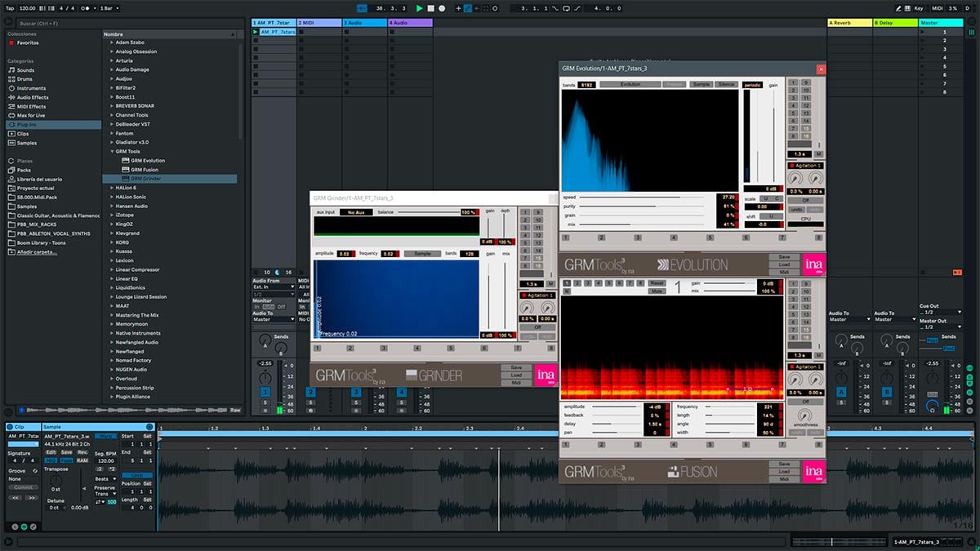Adjust the speed slider in GRM Evolution

(x=641, y=198)
